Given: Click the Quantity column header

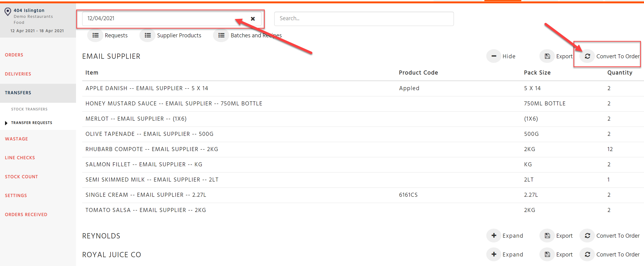Looking at the screenshot, I should [620, 73].
